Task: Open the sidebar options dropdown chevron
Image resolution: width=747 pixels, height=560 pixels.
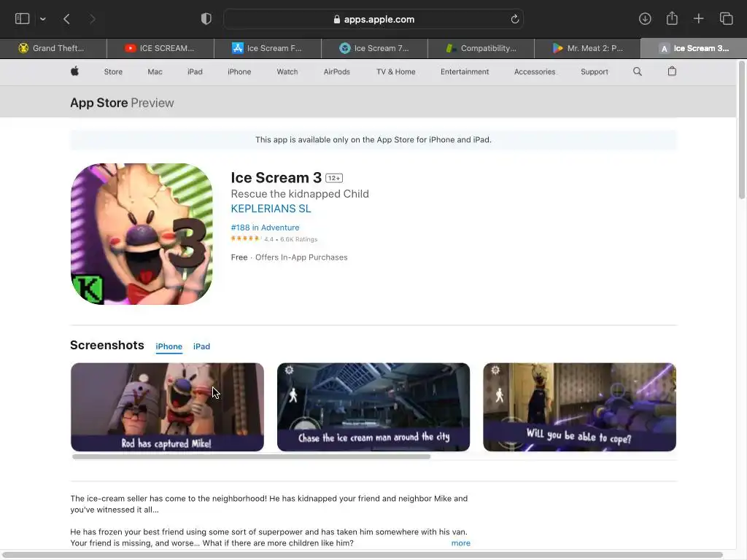Action: pyautogui.click(x=43, y=19)
